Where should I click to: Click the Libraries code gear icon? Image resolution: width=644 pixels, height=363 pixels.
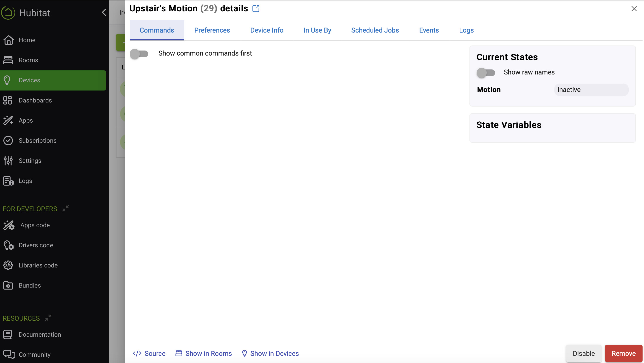[8, 265]
